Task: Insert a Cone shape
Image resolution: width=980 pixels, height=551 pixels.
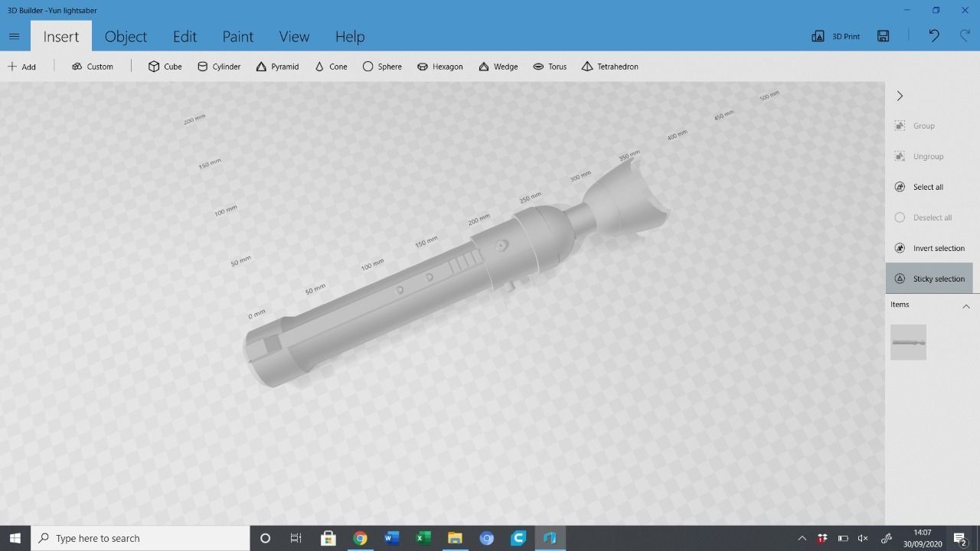Action: click(331, 67)
